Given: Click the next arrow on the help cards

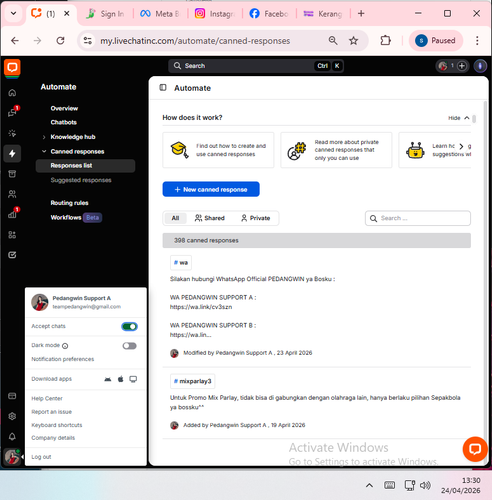Looking at the screenshot, I should click(x=461, y=146).
